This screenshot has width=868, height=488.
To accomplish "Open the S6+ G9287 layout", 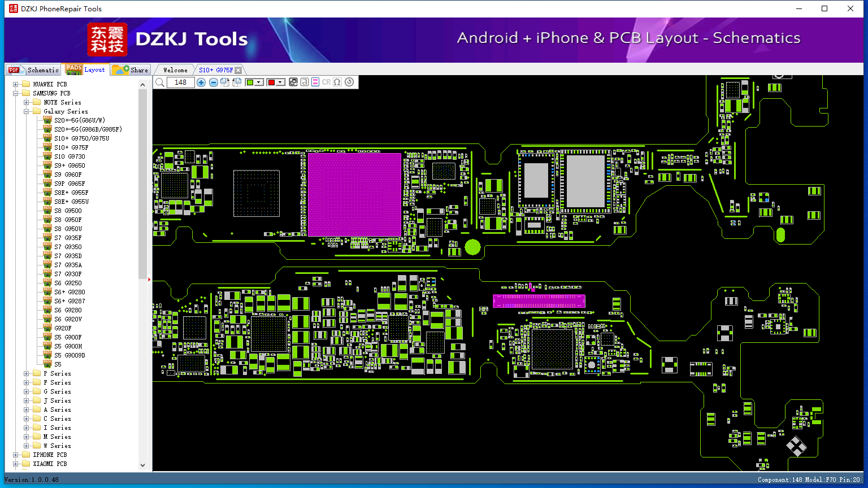I will click(x=70, y=301).
